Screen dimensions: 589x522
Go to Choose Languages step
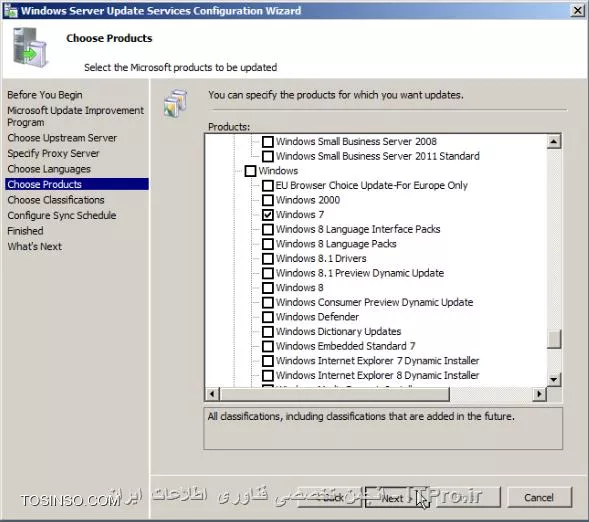49,169
